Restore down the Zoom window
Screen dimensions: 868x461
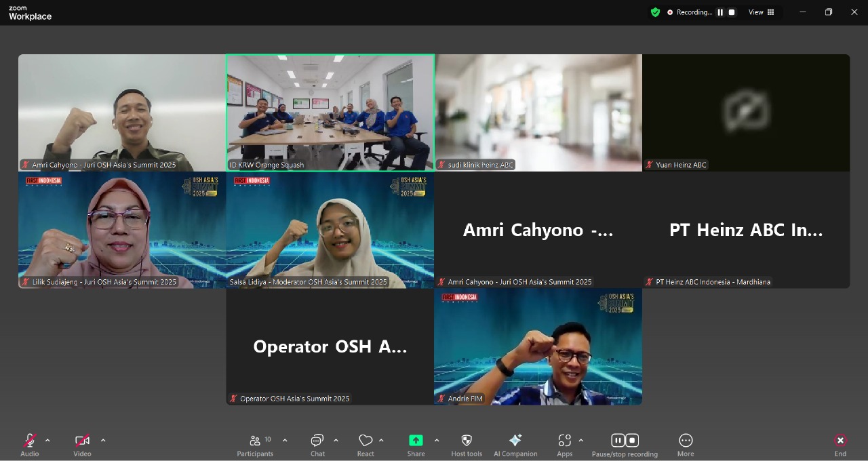(x=829, y=12)
